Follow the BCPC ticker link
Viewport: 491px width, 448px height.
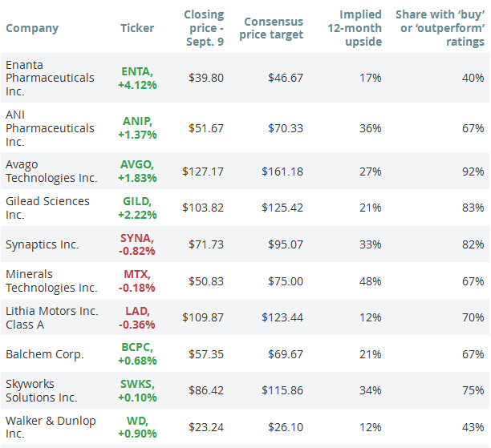click(135, 348)
